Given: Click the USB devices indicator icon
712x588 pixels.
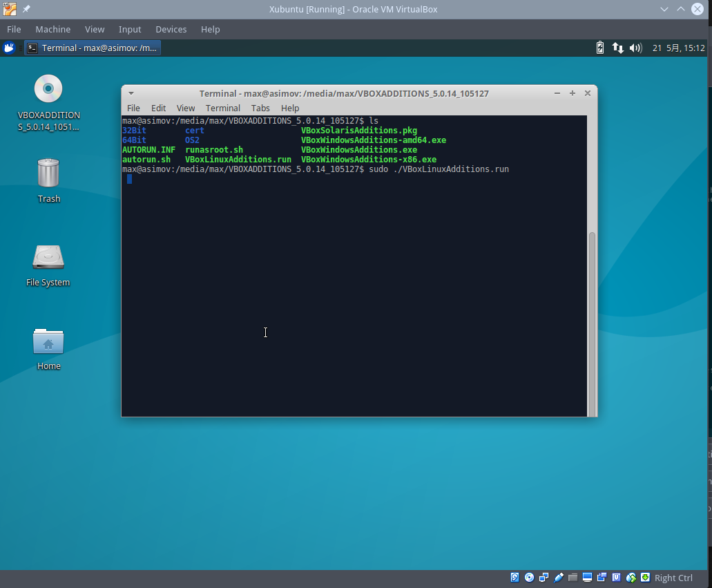Looking at the screenshot, I should 559,578.
